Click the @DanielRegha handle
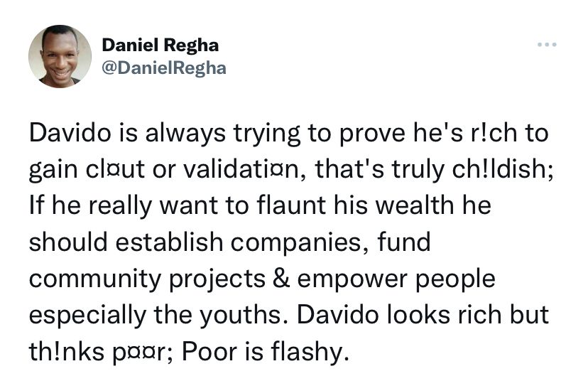Screen dimensions: 588x376 click(164, 68)
